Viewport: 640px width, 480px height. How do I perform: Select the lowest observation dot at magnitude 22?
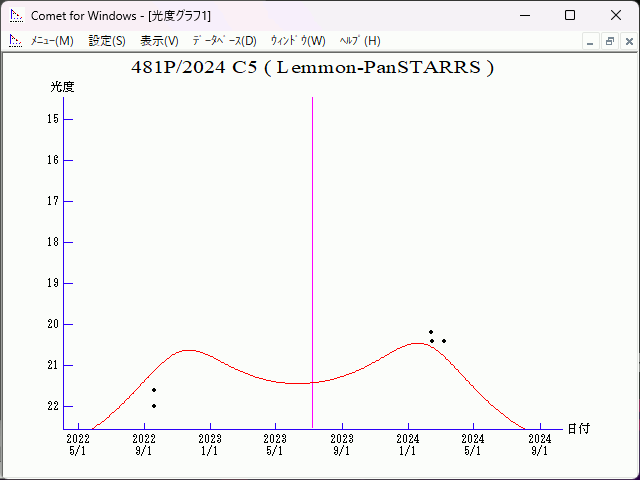pyautogui.click(x=154, y=406)
